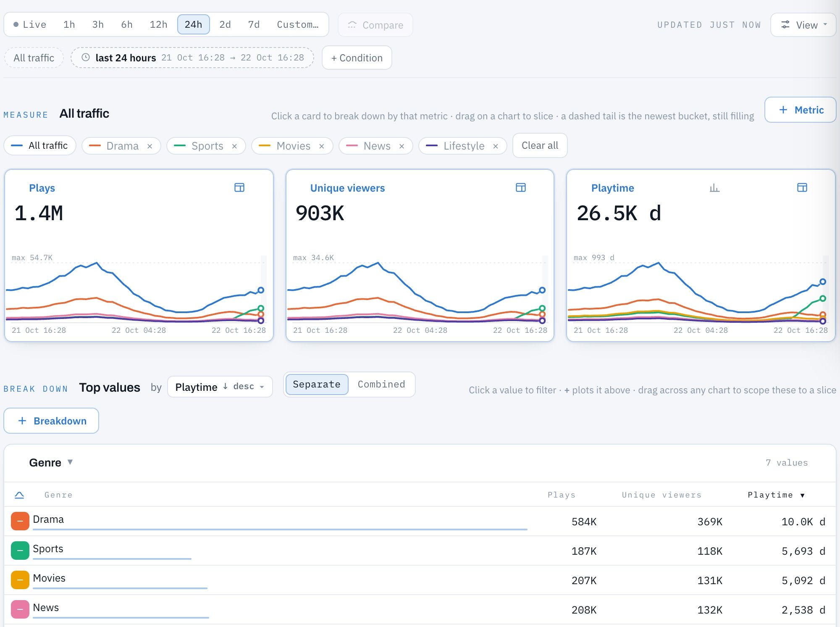Sort by the Playtime column header

pos(776,495)
